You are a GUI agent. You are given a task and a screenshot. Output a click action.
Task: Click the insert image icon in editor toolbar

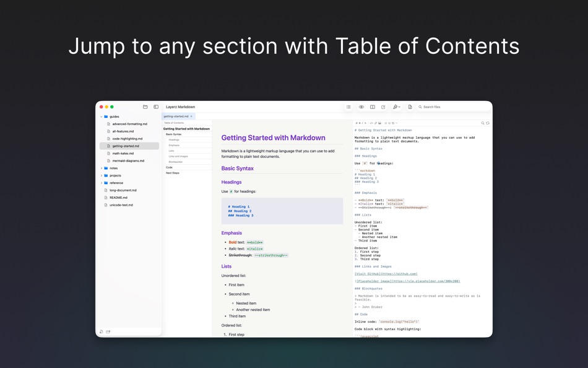click(379, 123)
